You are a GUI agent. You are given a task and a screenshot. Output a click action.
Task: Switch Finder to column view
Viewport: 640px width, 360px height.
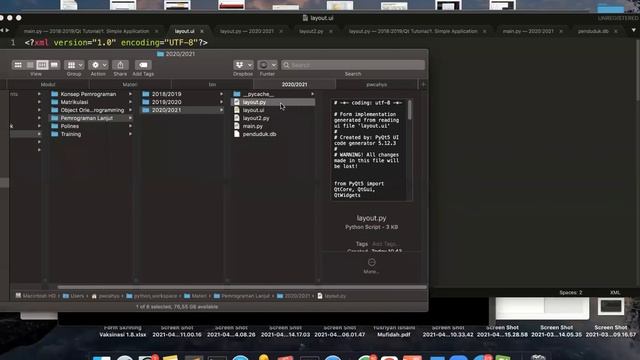(42, 65)
